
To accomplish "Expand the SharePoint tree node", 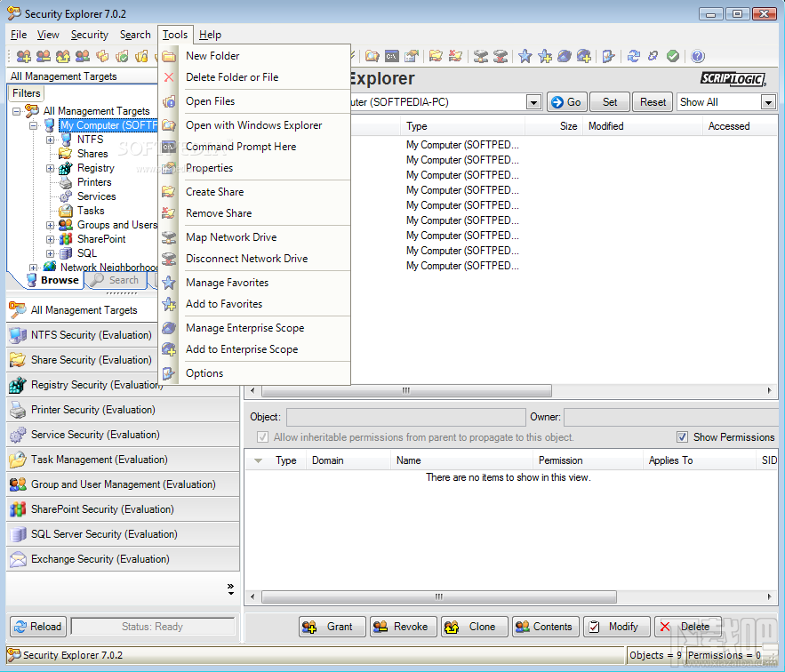I will (x=50, y=239).
